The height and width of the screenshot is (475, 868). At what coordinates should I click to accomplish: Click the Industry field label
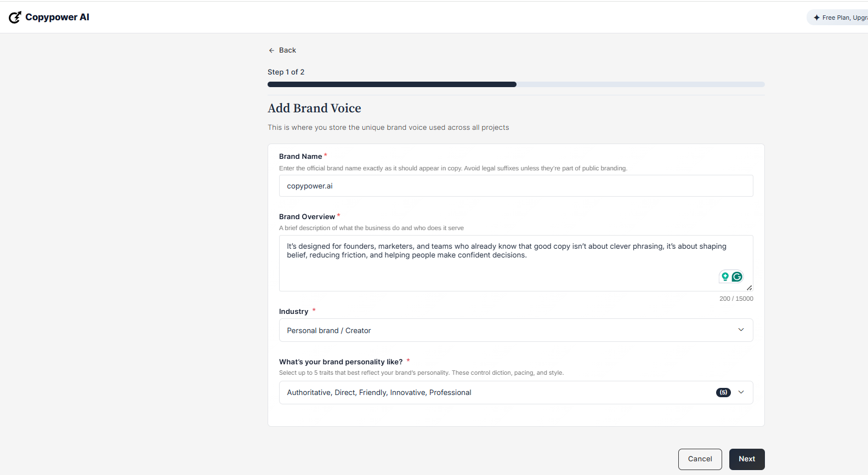tap(294, 312)
